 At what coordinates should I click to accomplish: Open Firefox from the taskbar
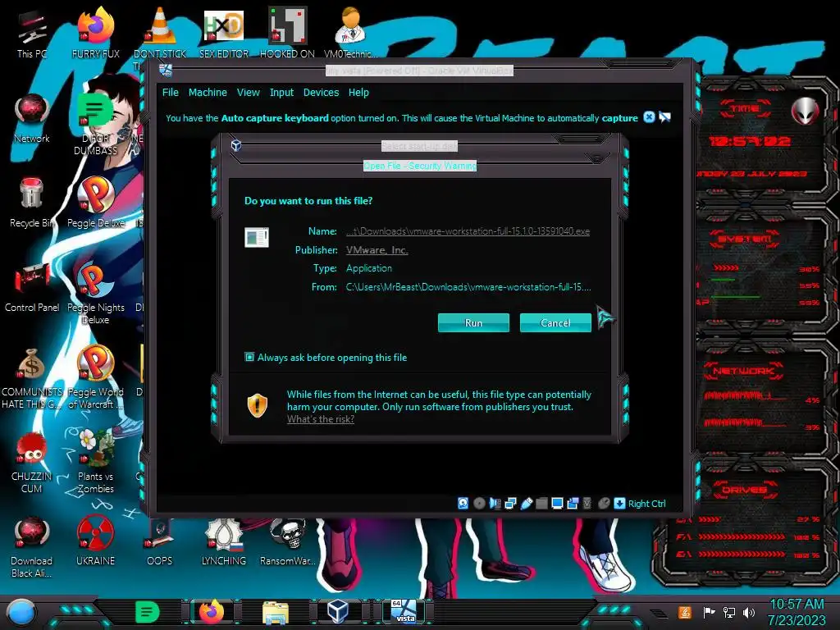point(212,612)
